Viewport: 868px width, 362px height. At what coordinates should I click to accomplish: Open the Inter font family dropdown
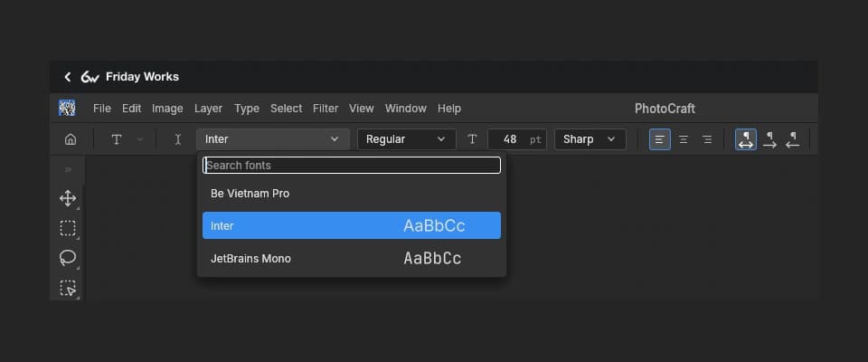273,139
